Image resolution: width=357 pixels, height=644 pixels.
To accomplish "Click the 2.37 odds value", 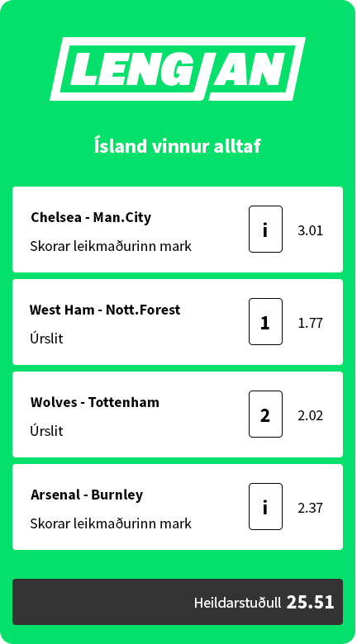I will (310, 508).
